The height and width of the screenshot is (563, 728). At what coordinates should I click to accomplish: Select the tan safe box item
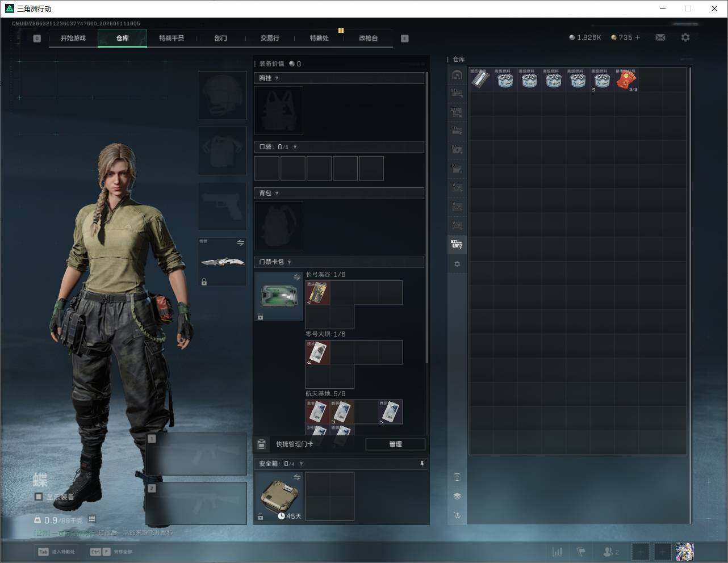point(279,497)
